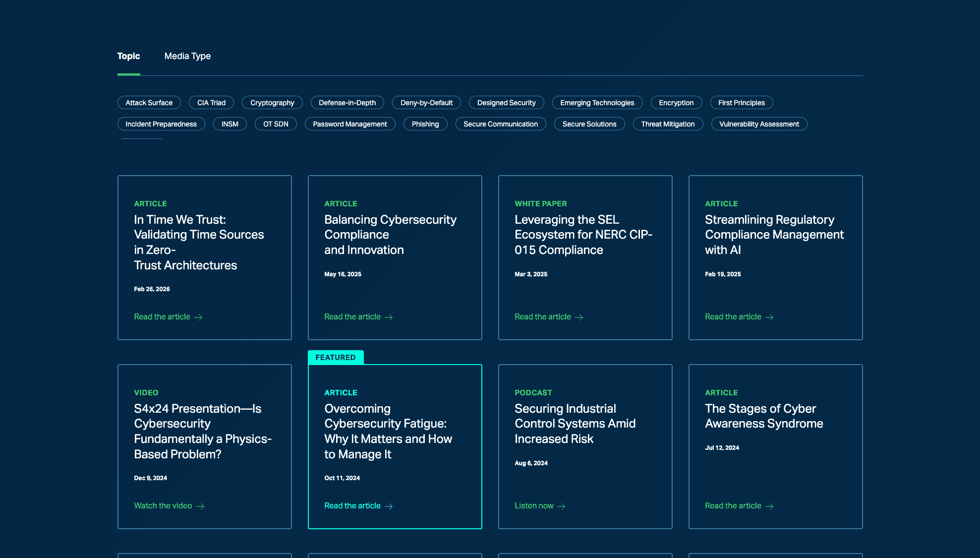980x558 pixels.
Task: Open "Read the article" link on the featured card
Action: 352,505
